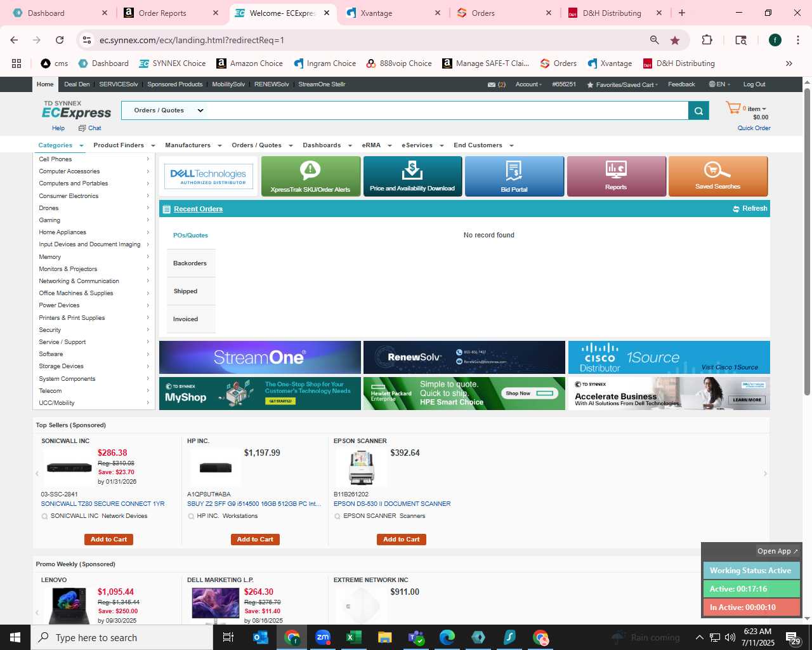Click the Log Out link
Viewport: 812px width, 650px height.
[754, 84]
